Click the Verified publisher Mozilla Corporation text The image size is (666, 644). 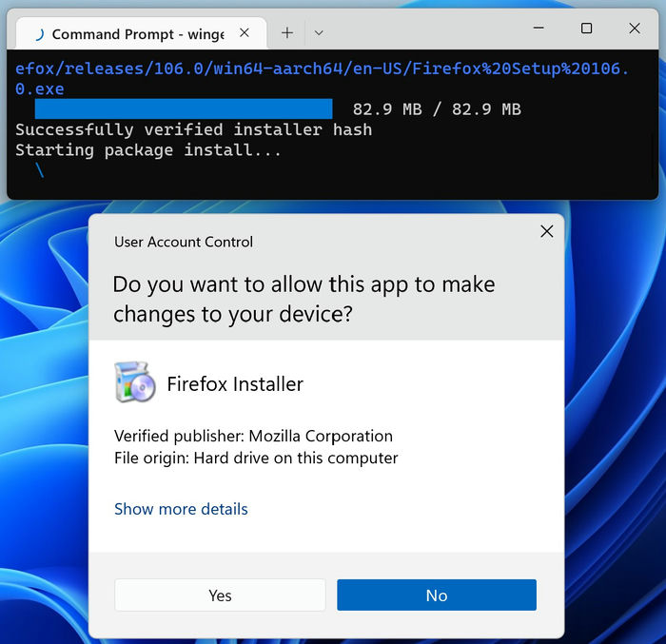click(x=254, y=437)
